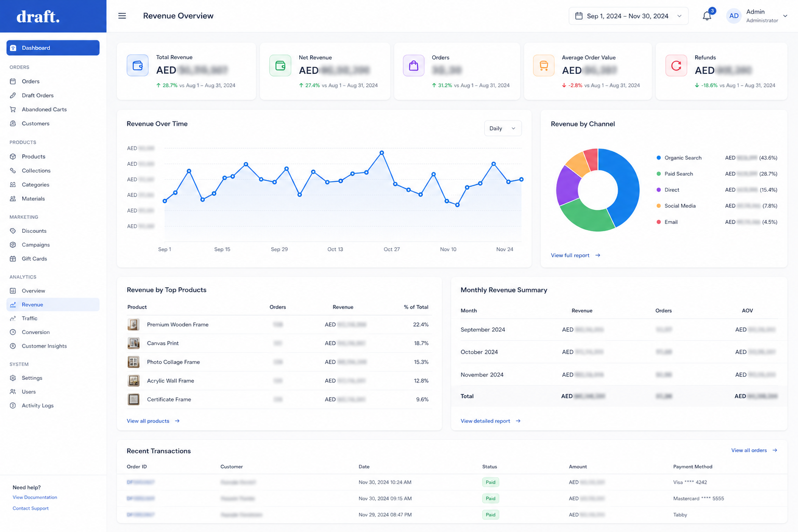Screen dimensions: 798x532
Task: Open the Daily interval dropdown
Action: click(502, 128)
